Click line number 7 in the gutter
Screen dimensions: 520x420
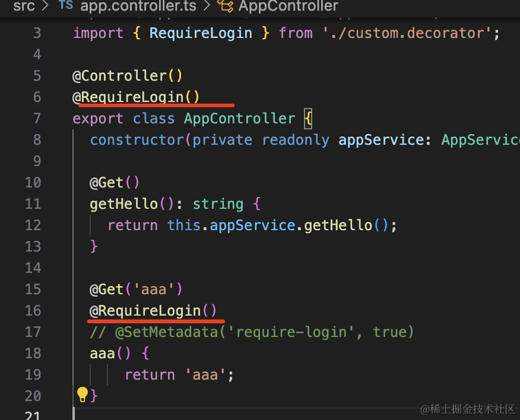[37, 118]
